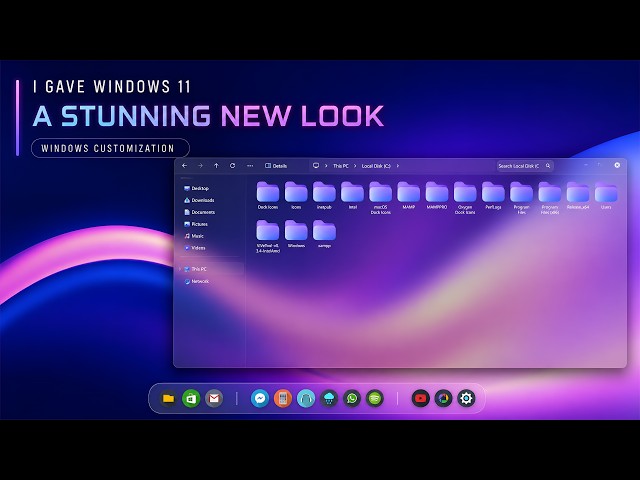Open File Explorer from the dock
Screen dimensions: 640x480
(168, 398)
